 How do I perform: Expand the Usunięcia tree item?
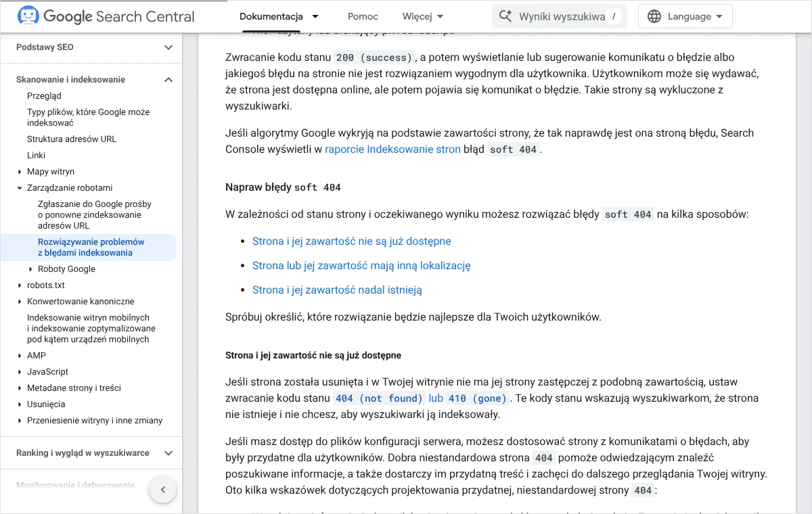20,404
